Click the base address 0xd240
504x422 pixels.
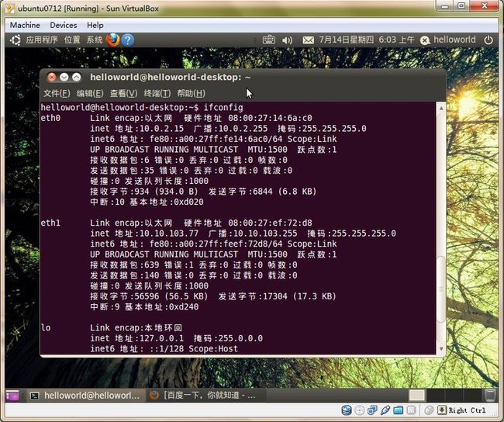(x=184, y=307)
